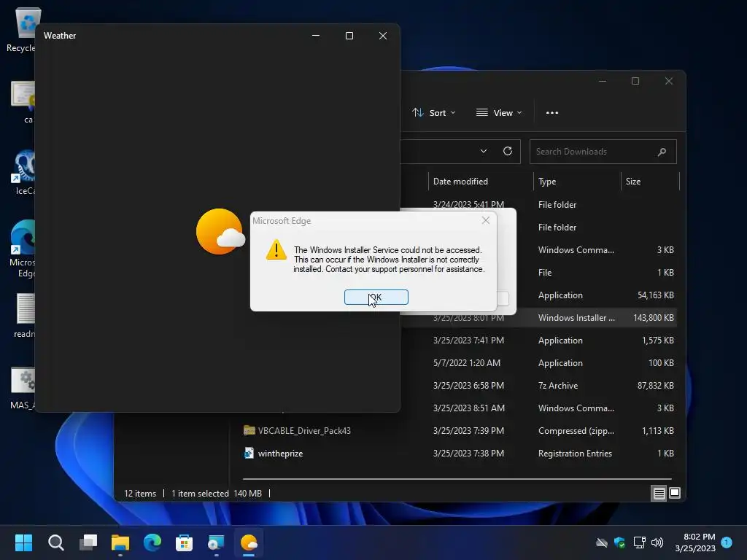Close the Weather window
747x560 pixels.
[382, 36]
